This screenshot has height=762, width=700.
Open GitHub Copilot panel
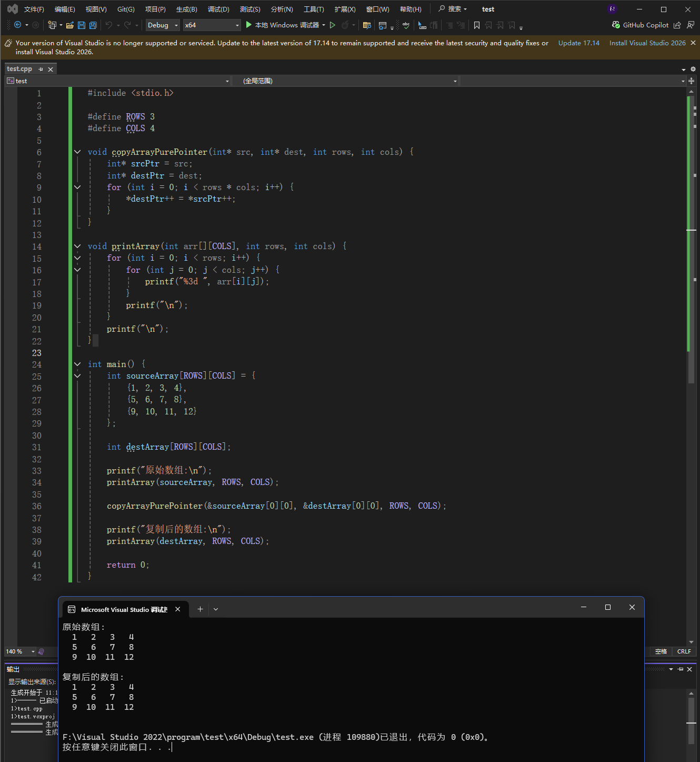coord(640,25)
